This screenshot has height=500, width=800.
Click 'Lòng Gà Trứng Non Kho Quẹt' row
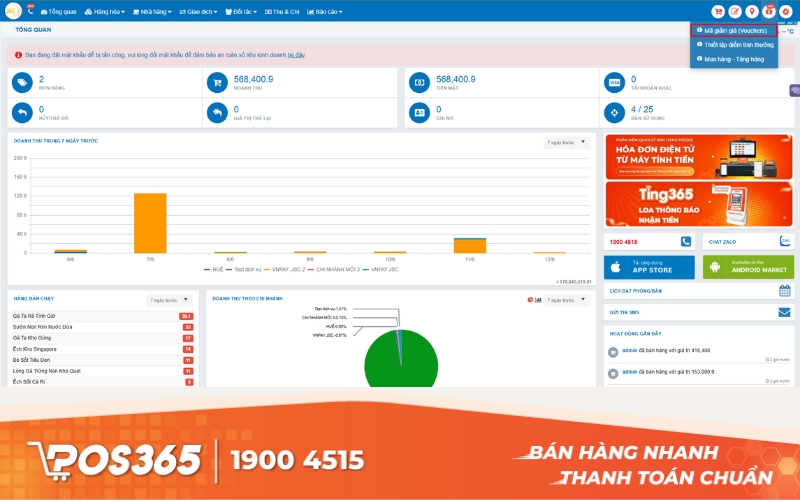pos(103,371)
